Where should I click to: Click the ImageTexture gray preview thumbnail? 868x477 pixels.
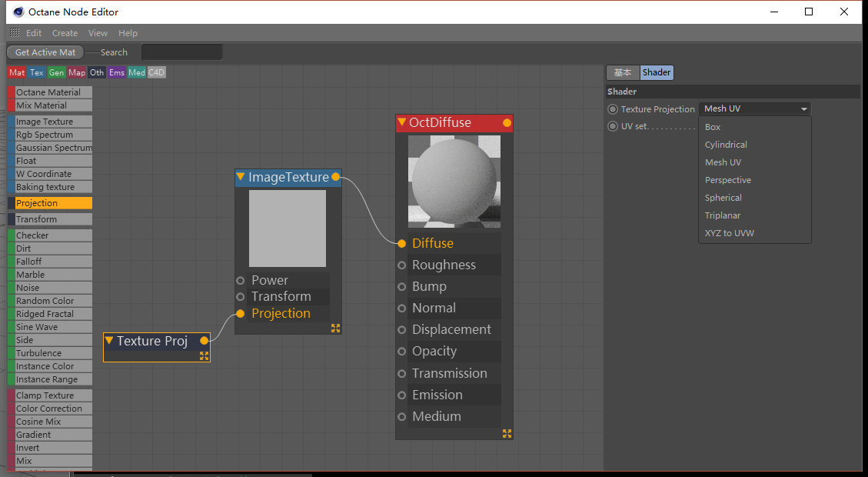click(x=288, y=228)
